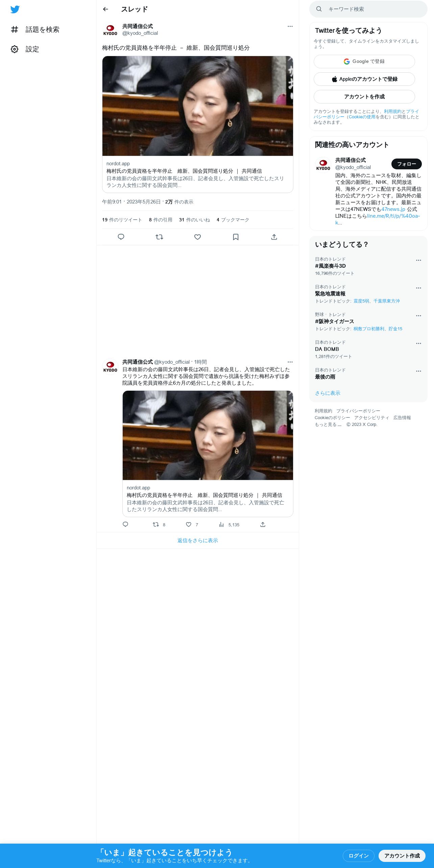This screenshot has width=434, height=868.
Task: Open more options for DA BOMB trend
Action: 418,343
